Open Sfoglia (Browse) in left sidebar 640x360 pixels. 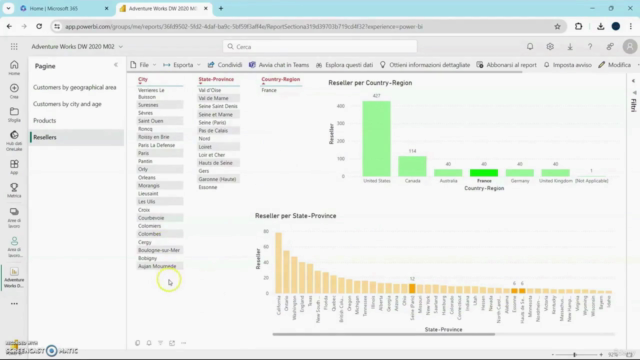[14, 115]
